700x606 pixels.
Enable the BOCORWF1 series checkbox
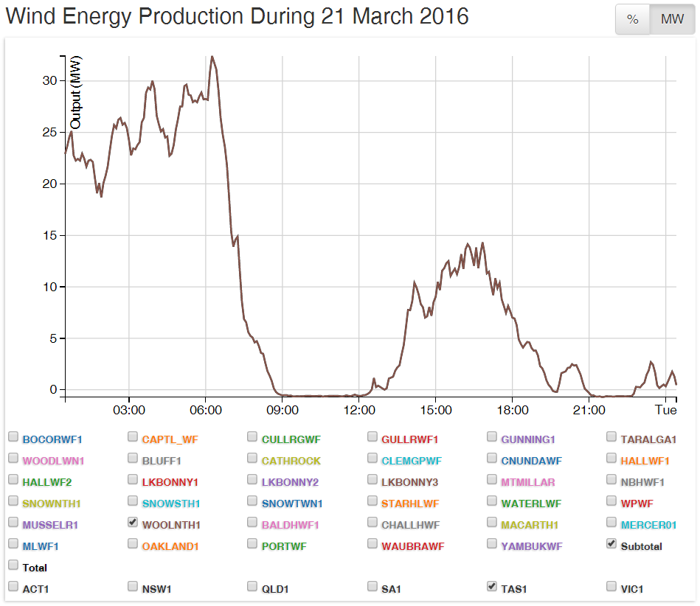pyautogui.click(x=13, y=436)
